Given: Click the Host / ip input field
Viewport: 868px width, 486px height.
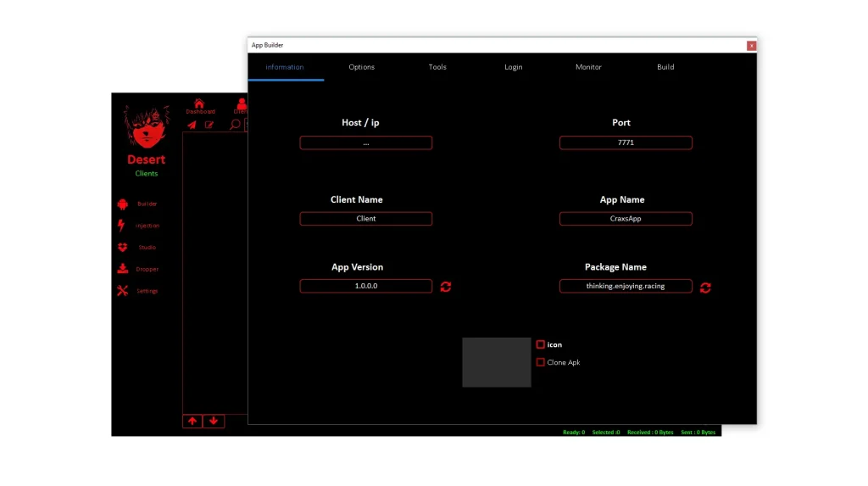Looking at the screenshot, I should (365, 142).
